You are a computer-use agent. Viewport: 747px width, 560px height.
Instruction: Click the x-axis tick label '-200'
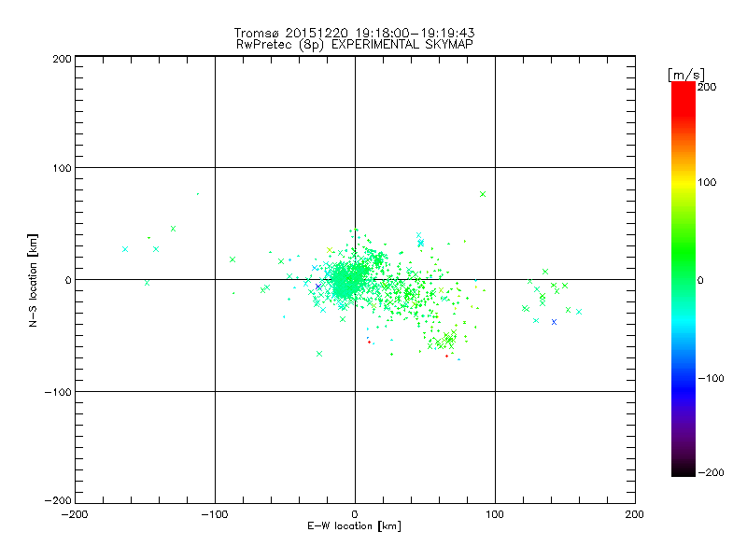click(75, 514)
